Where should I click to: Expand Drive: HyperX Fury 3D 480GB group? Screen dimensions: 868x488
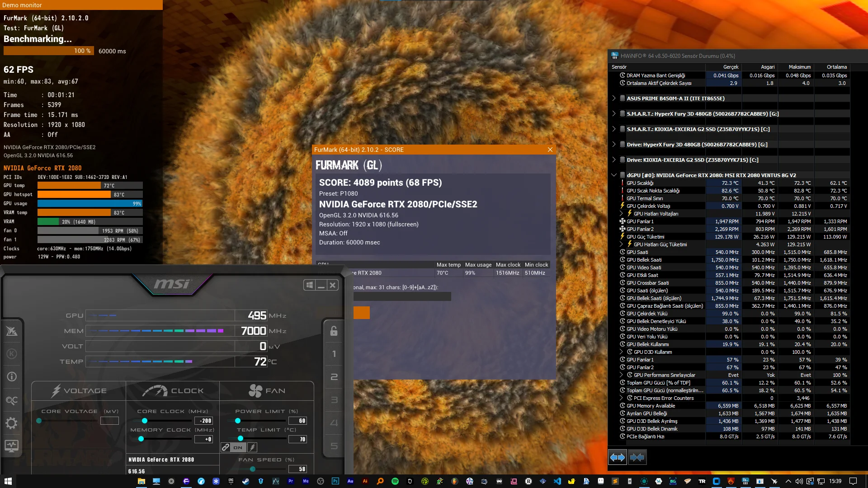613,144
